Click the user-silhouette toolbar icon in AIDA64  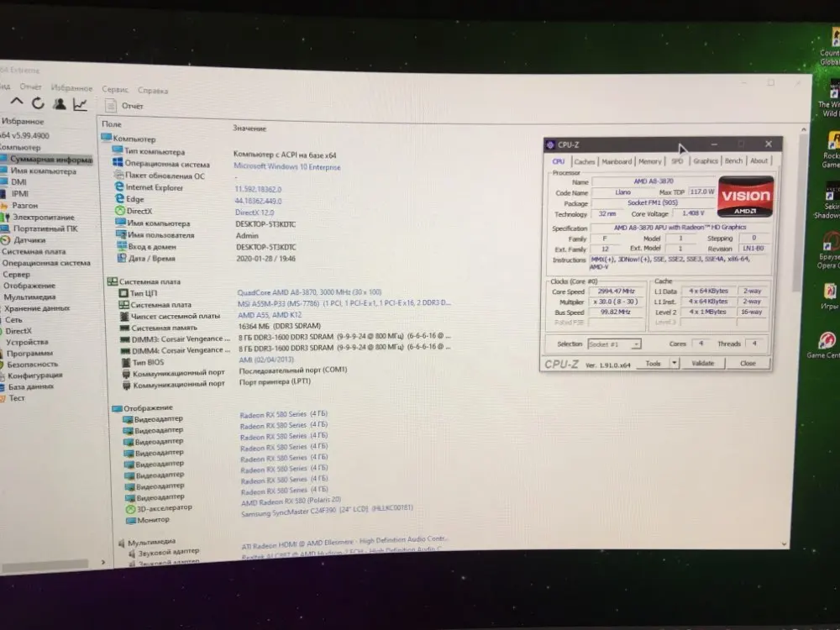tap(60, 103)
